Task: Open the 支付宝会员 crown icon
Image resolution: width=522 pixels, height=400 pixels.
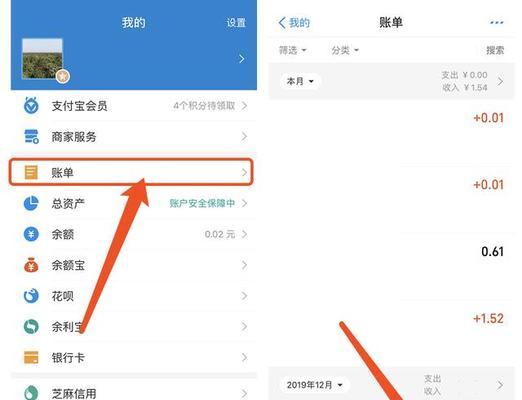Action: point(31,106)
